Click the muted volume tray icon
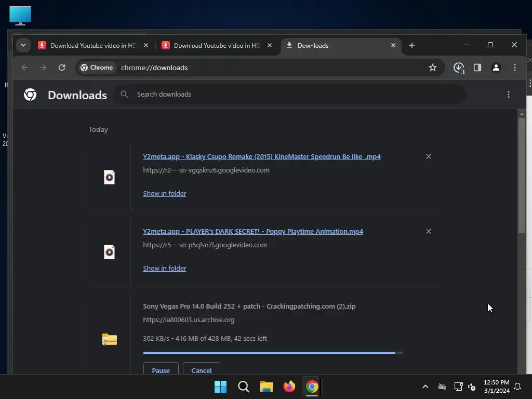 click(472, 387)
